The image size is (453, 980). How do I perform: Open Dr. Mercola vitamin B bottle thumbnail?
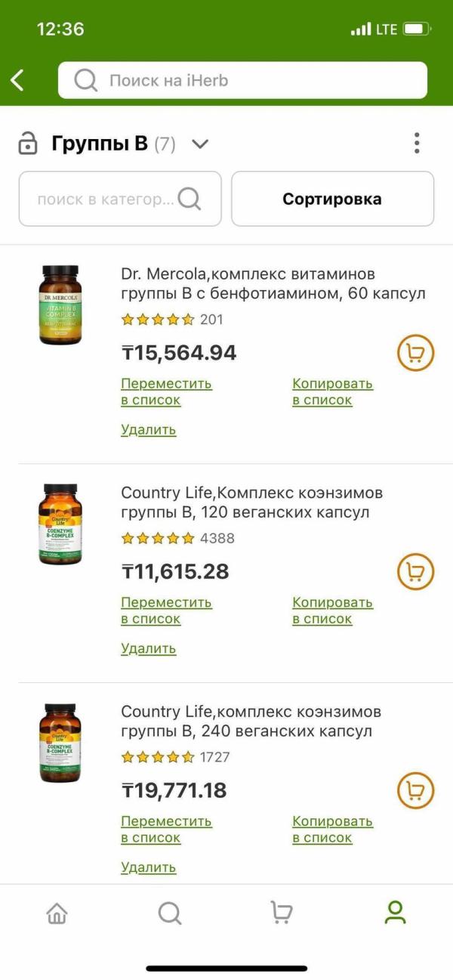point(60,305)
